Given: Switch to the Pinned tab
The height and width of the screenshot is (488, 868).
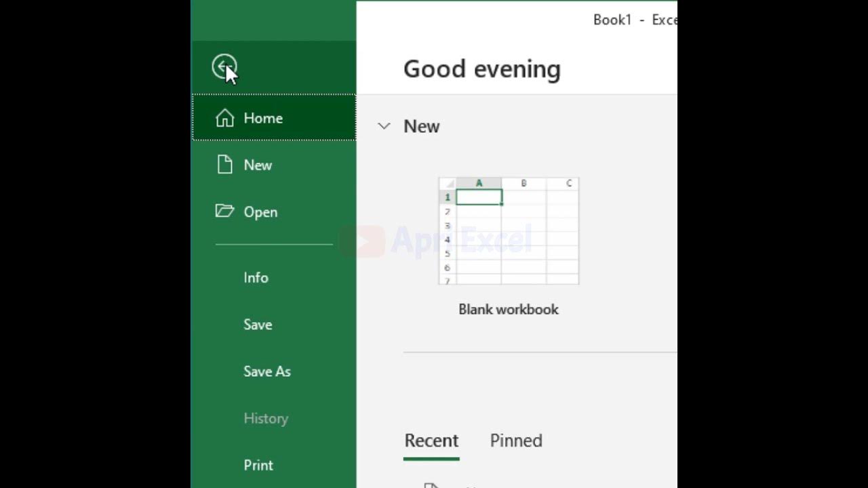Looking at the screenshot, I should coord(516,441).
